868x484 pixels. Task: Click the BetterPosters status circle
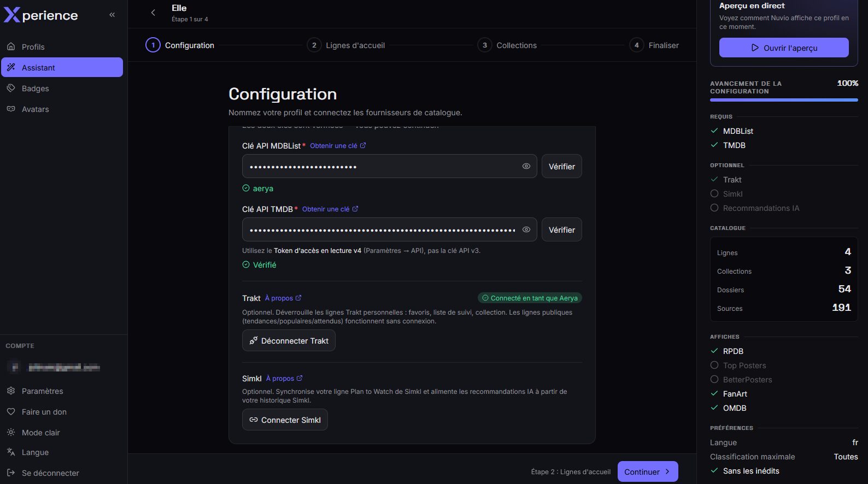tap(714, 379)
